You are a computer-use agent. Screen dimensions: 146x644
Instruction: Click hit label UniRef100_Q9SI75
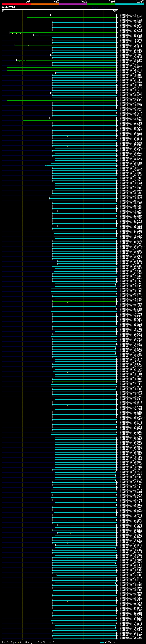(131, 67)
